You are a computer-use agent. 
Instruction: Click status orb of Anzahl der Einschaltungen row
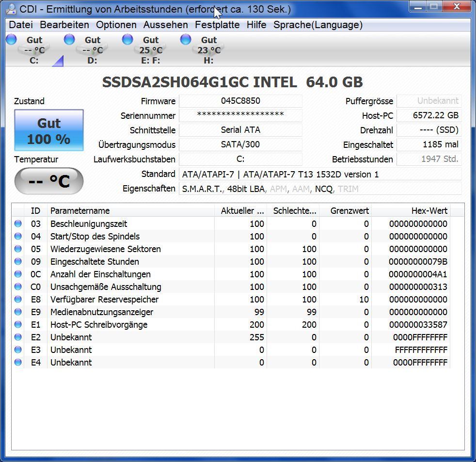point(18,274)
